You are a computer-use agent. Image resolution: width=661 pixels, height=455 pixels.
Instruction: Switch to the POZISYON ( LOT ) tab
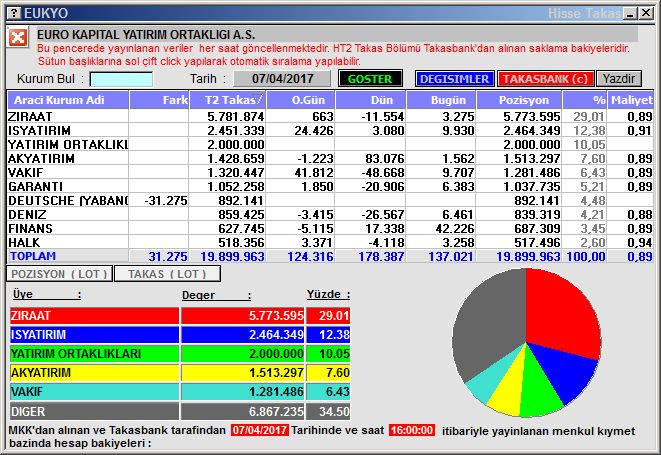pos(59,274)
